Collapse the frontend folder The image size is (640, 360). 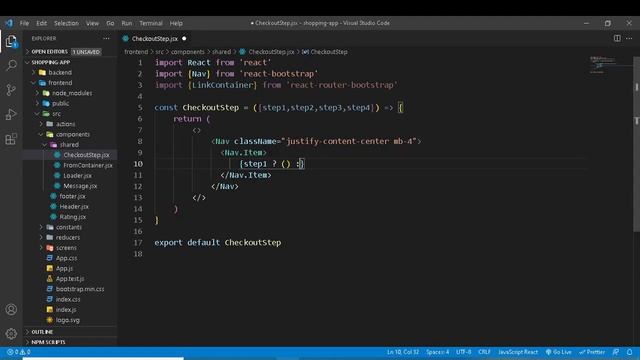click(70, 82)
